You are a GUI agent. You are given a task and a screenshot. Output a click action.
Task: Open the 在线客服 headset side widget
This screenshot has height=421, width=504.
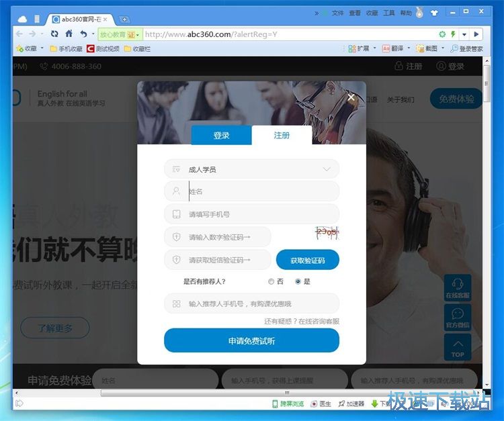[458, 288]
